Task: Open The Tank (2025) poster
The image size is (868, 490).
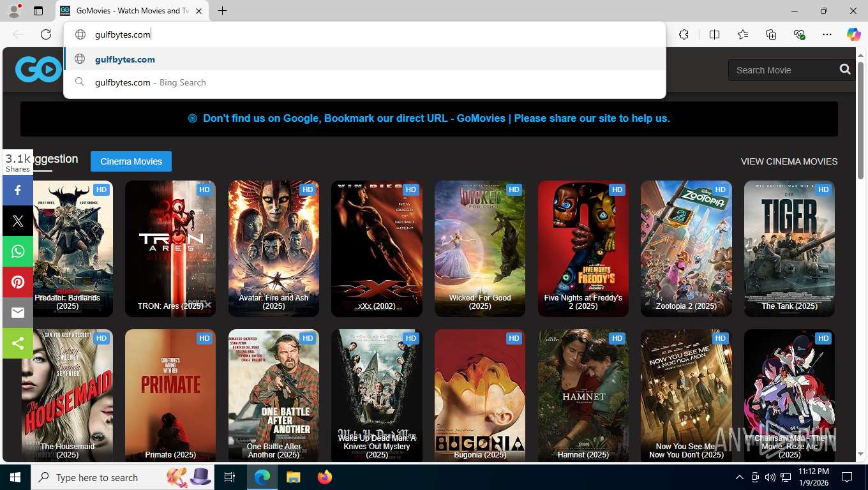Action: coord(789,249)
